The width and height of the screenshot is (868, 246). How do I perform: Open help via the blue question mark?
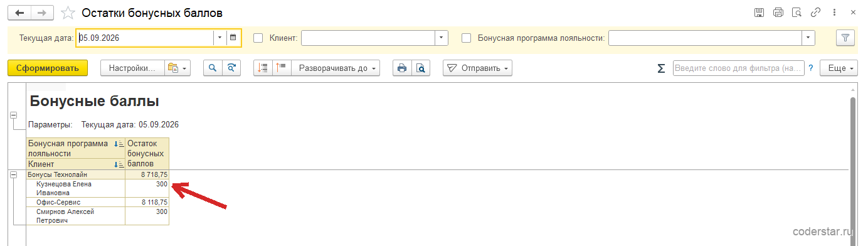[810, 68]
